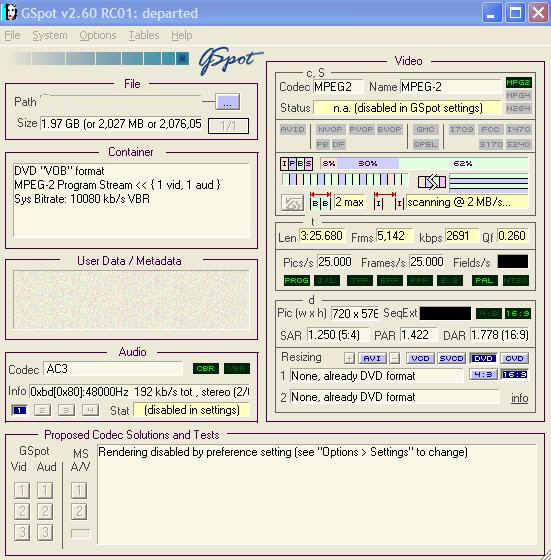Click the dim NTSC standard indicator
The width and height of the screenshot is (551, 560).
[516, 280]
